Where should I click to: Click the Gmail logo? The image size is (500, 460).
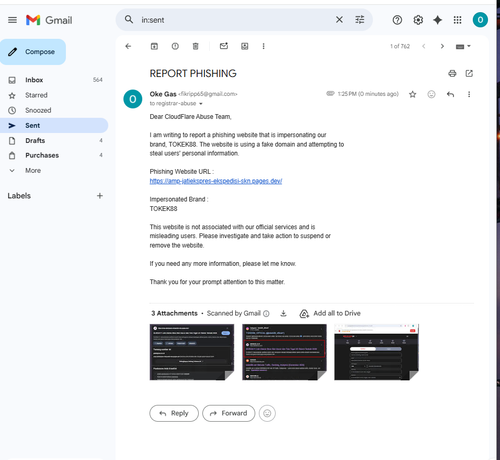tap(49, 20)
